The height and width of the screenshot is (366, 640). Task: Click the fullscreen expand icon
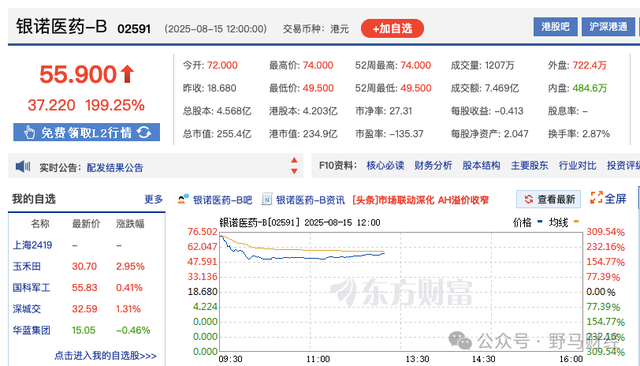[596, 198]
